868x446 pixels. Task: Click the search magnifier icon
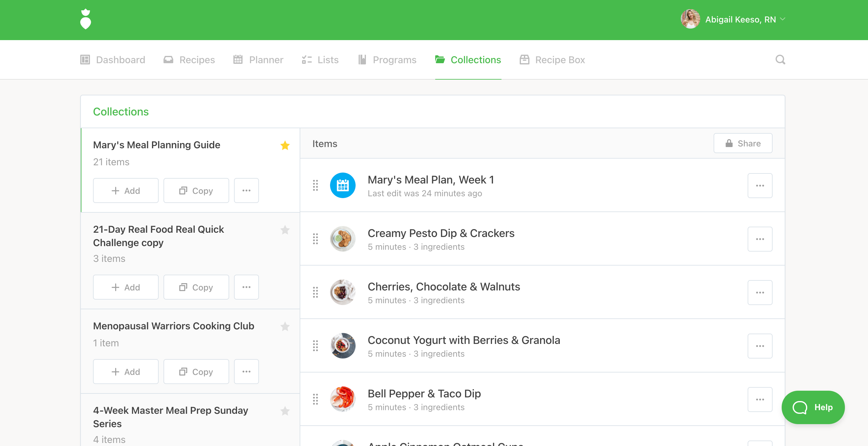(x=780, y=60)
